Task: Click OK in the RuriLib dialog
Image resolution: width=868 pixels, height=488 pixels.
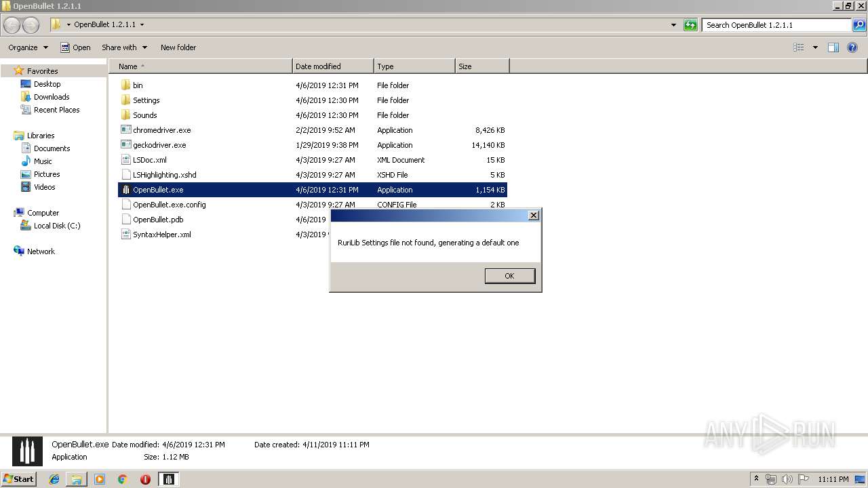Action: pyautogui.click(x=509, y=276)
